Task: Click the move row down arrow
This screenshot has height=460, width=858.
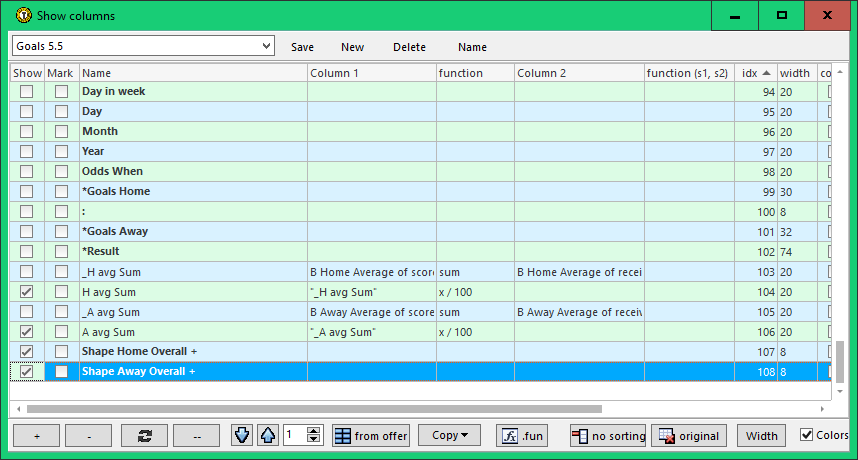Action: (x=242, y=436)
